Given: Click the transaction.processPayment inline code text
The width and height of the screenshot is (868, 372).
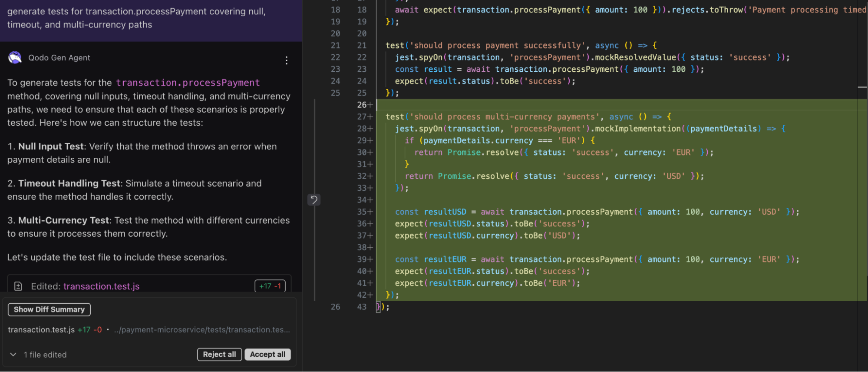Looking at the screenshot, I should click(x=188, y=83).
